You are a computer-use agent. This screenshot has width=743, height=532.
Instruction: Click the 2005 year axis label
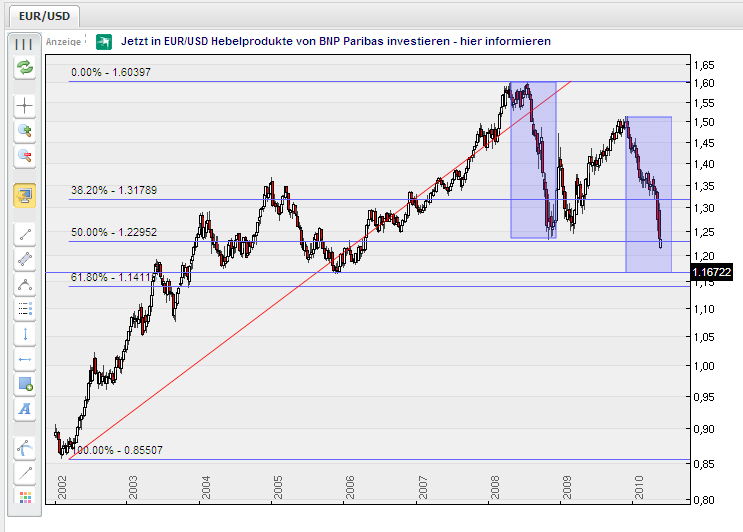click(278, 488)
